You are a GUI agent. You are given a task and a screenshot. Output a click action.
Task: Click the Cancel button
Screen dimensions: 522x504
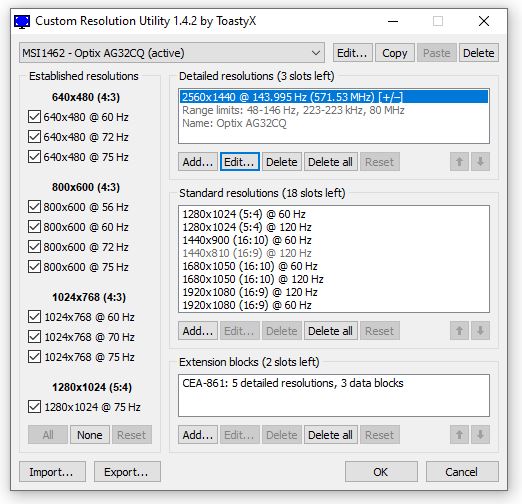coord(462,472)
